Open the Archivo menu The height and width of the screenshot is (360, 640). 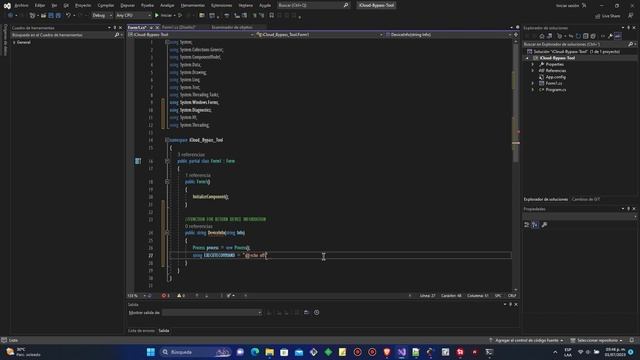[x=22, y=6]
